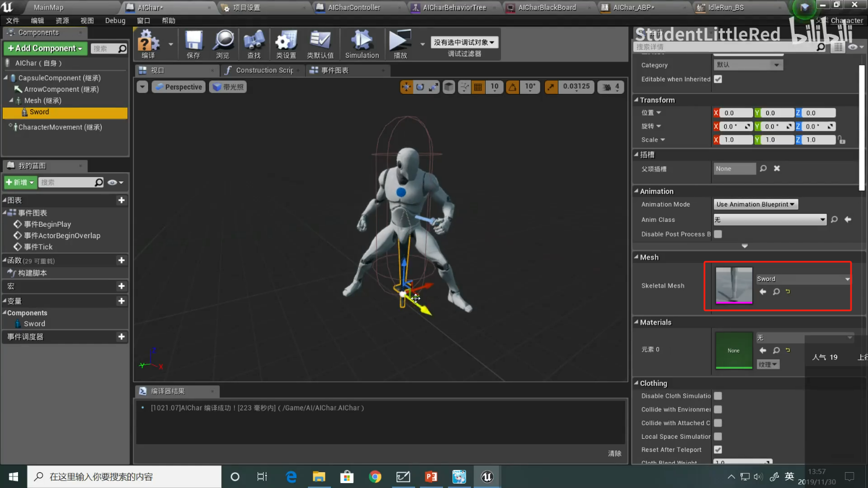Toggle Editable when Inherited checkbox

click(x=718, y=79)
